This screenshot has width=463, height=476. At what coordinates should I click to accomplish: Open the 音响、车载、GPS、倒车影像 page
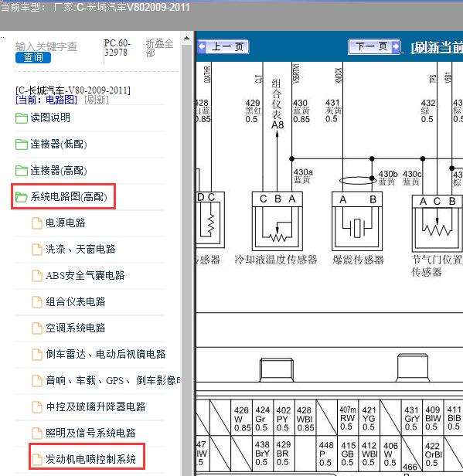pyautogui.click(x=114, y=380)
